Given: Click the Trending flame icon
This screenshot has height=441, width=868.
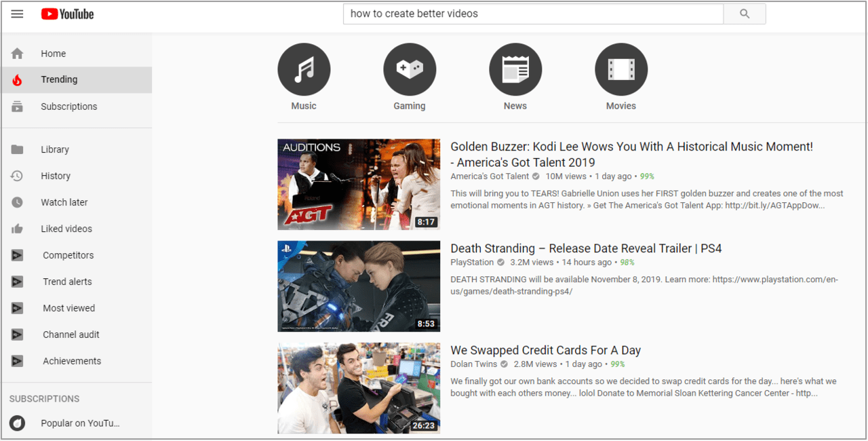Looking at the screenshot, I should coord(17,80).
